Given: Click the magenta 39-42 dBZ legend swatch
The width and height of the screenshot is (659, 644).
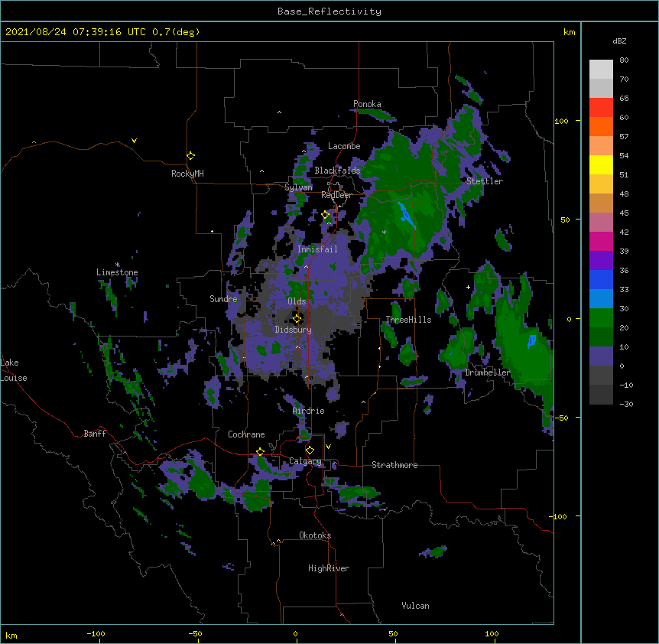Looking at the screenshot, I should tap(601, 242).
